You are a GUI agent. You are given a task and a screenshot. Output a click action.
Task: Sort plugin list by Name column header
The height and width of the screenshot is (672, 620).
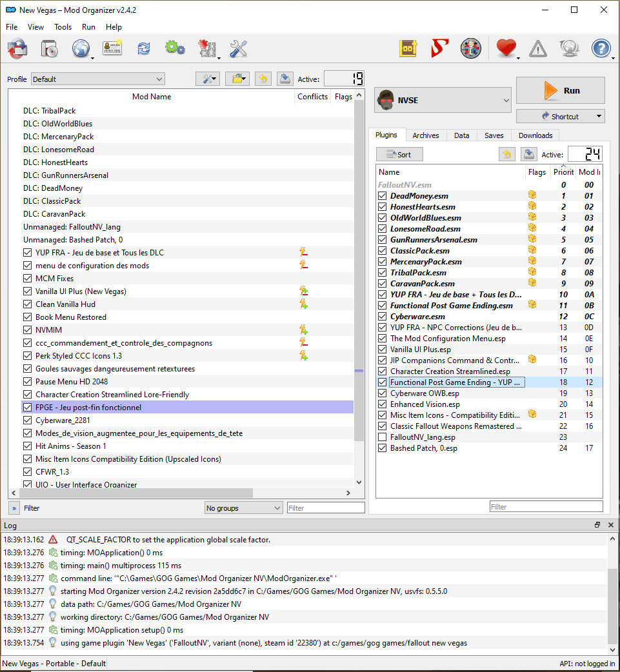pos(450,172)
